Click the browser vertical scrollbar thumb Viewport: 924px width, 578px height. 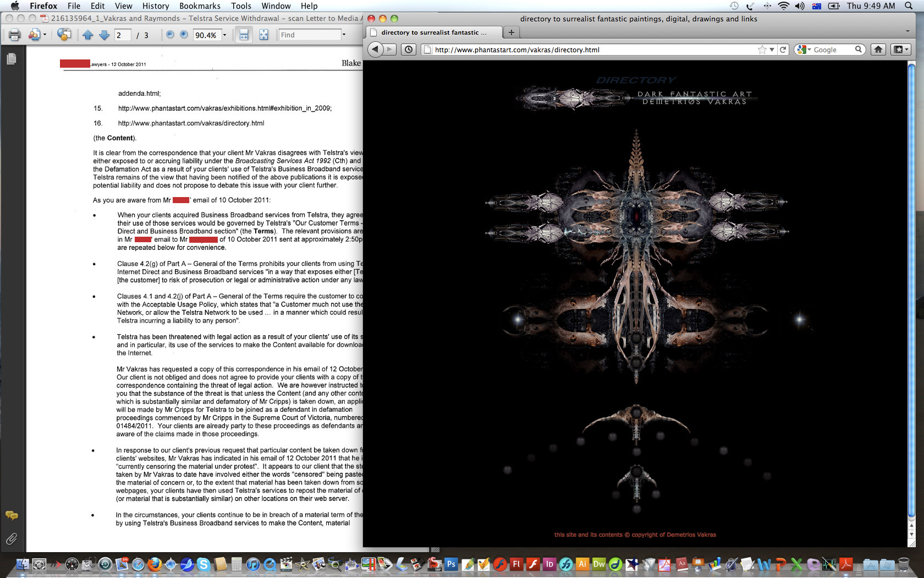click(x=911, y=291)
